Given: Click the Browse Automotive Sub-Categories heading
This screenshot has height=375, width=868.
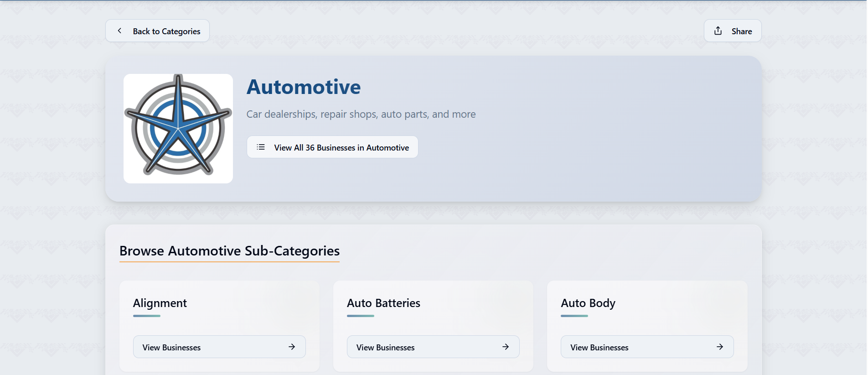Looking at the screenshot, I should [x=229, y=251].
